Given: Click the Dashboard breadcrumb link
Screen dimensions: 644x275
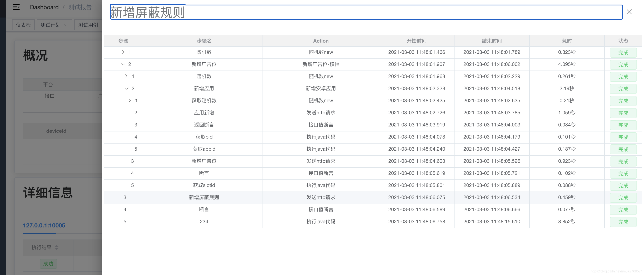Looking at the screenshot, I should (x=44, y=7).
